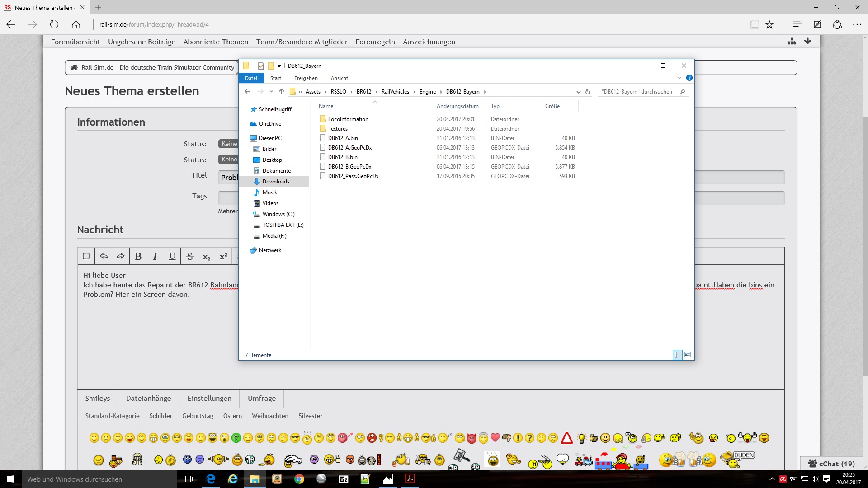Click the DB612_Bayern search field
The image size is (868, 488).
[642, 92]
